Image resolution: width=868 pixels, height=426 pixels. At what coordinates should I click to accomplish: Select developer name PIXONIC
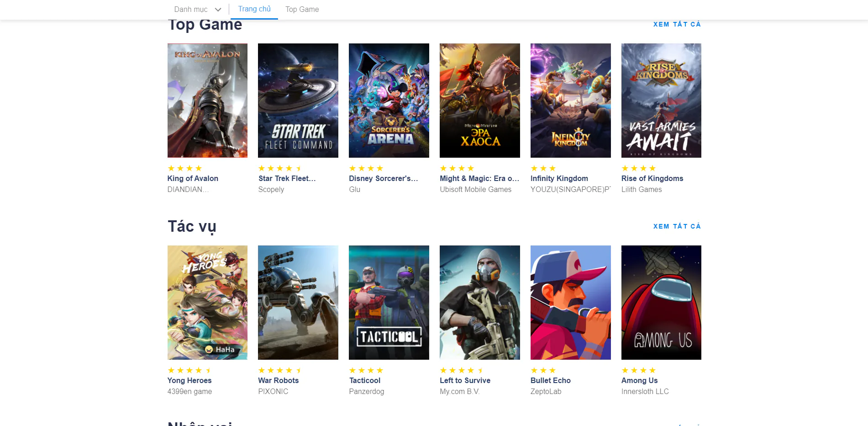click(273, 391)
